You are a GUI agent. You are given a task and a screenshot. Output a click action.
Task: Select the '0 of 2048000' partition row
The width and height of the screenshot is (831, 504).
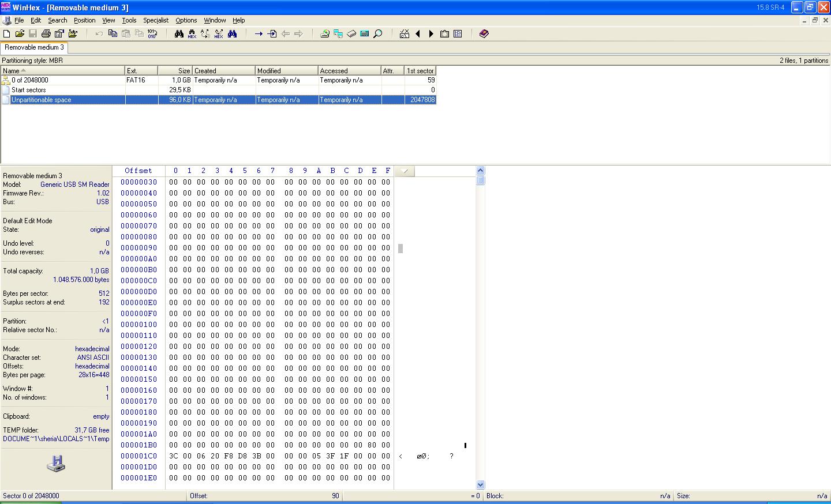pos(218,81)
